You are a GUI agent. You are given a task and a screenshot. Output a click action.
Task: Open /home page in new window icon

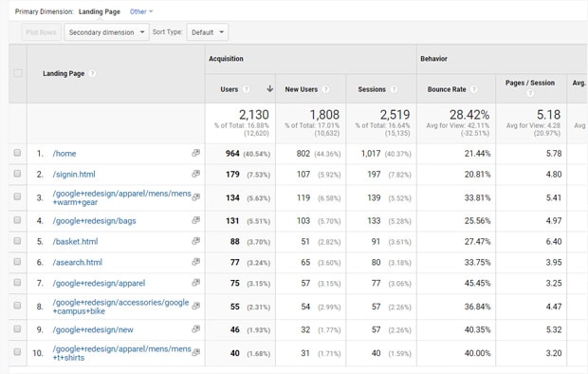195,153
